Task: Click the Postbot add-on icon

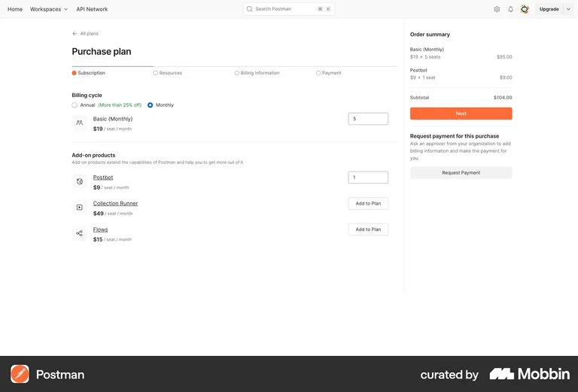Action: (x=80, y=181)
